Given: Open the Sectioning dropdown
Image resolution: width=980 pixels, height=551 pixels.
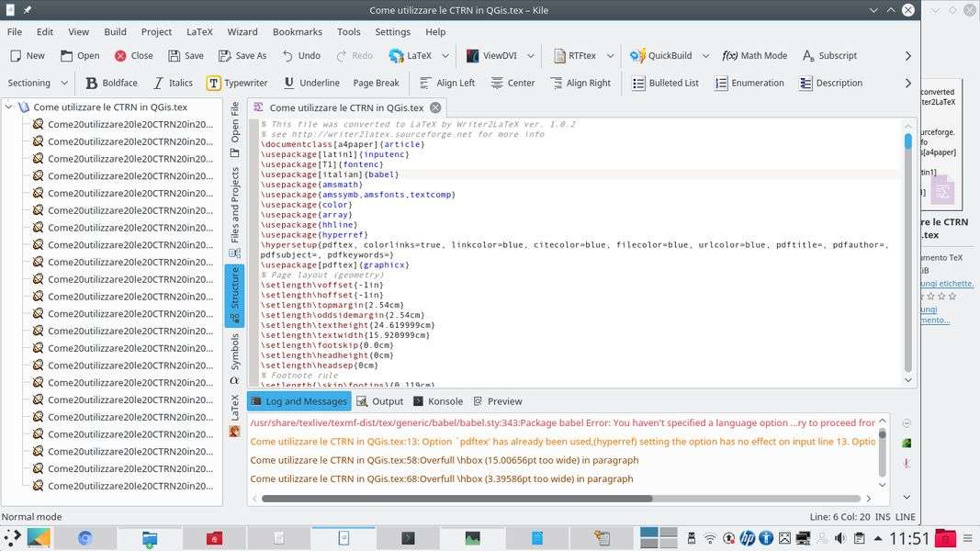Looking at the screenshot, I should (35, 83).
